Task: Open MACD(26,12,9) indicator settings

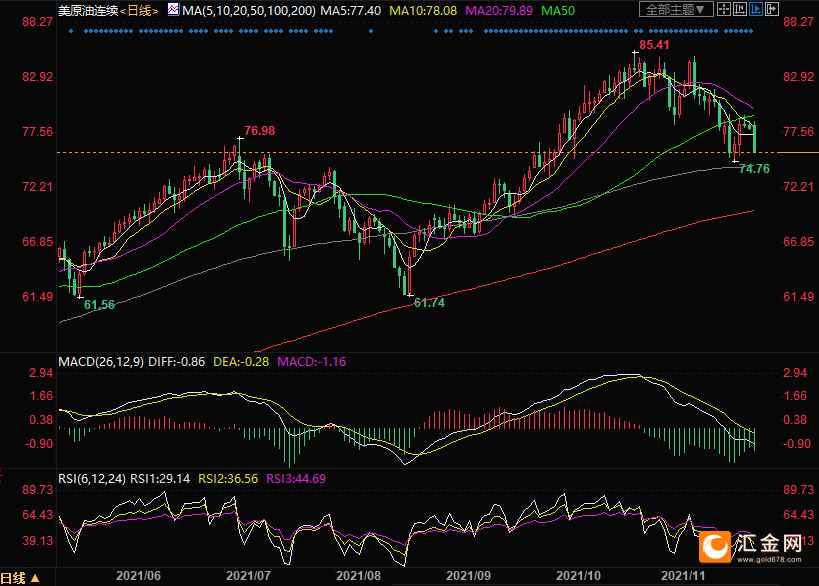Action: tap(101, 361)
